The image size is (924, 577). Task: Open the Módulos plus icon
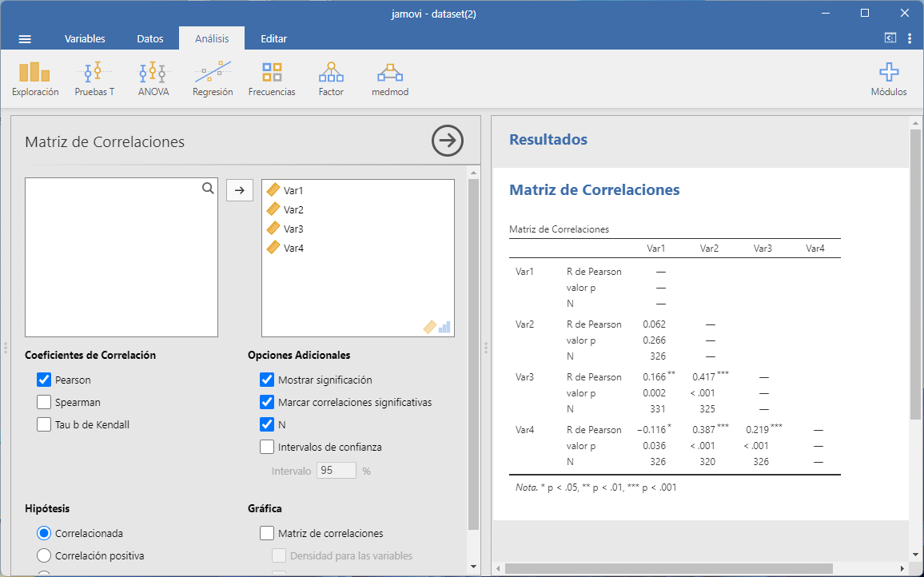pos(889,79)
